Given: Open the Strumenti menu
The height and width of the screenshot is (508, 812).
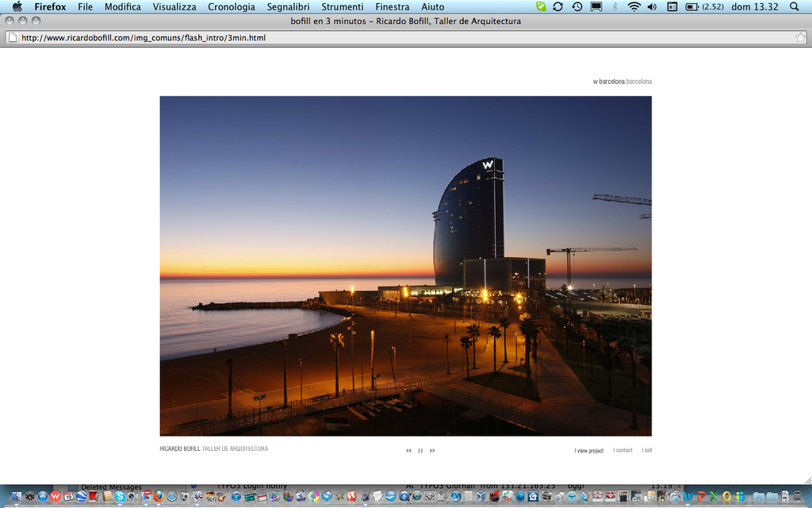Looking at the screenshot, I should (343, 7).
